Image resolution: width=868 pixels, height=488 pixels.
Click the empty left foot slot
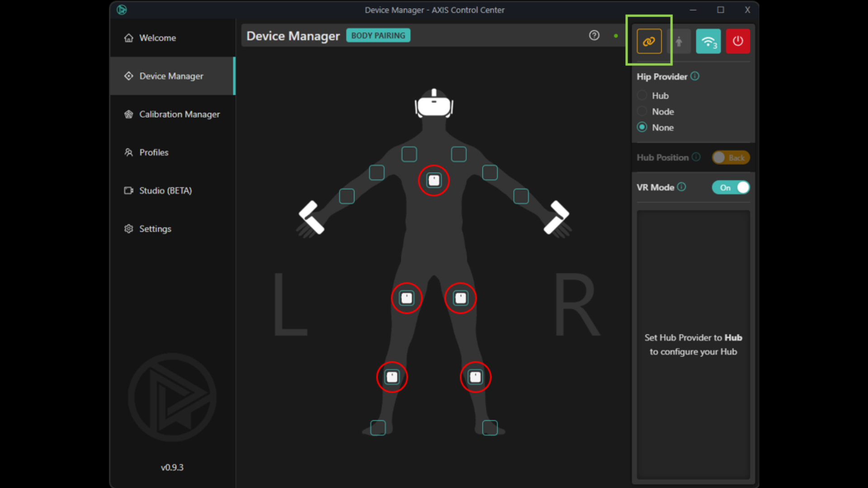tap(377, 427)
